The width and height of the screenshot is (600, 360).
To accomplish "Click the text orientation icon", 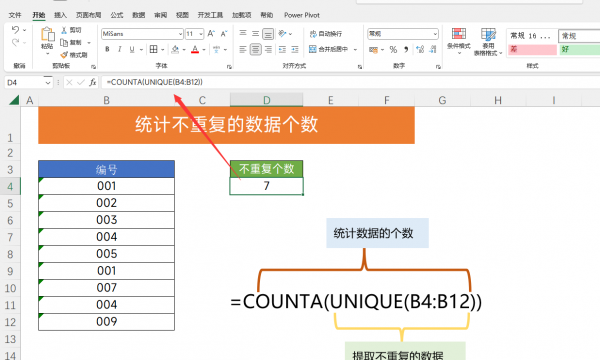I will 282,34.
